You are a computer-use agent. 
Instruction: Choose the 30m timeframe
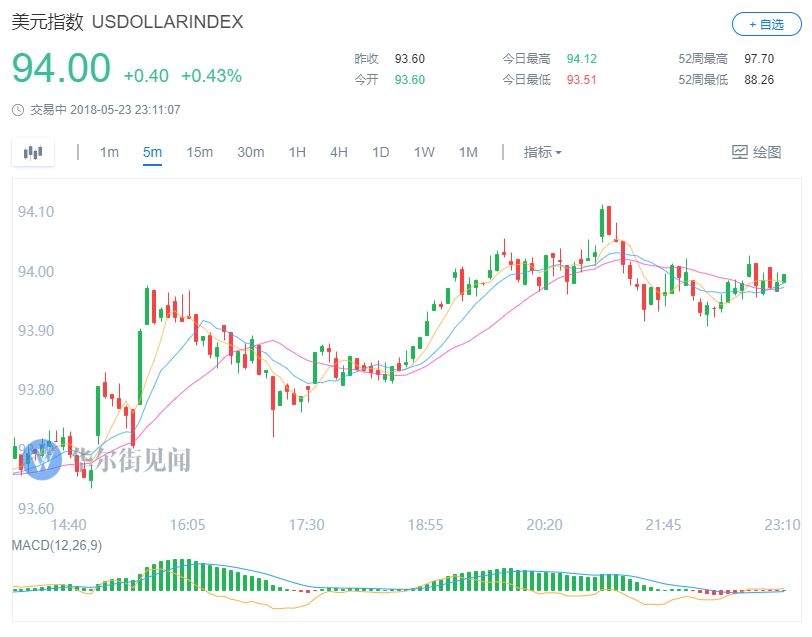tap(251, 152)
